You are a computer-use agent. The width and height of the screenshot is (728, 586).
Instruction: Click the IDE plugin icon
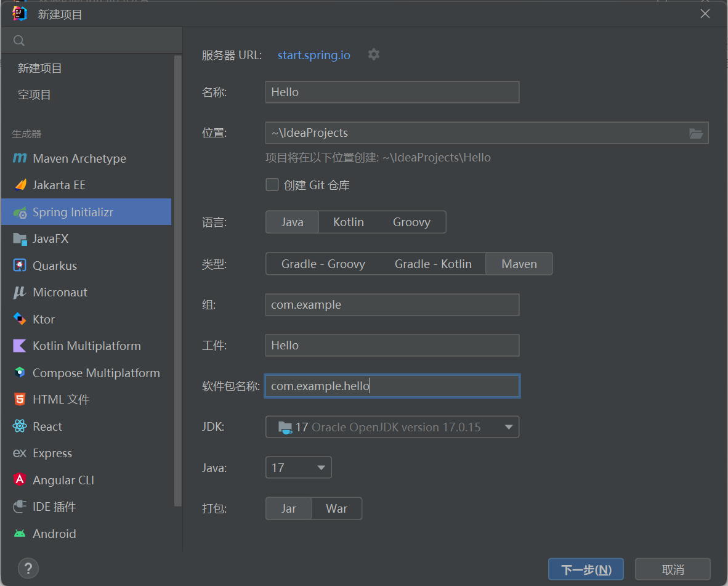pos(20,507)
